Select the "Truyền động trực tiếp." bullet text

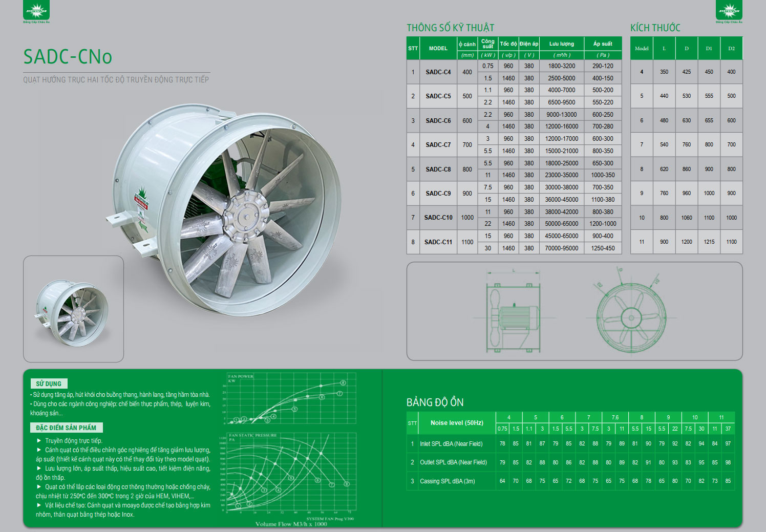pyautogui.click(x=74, y=441)
